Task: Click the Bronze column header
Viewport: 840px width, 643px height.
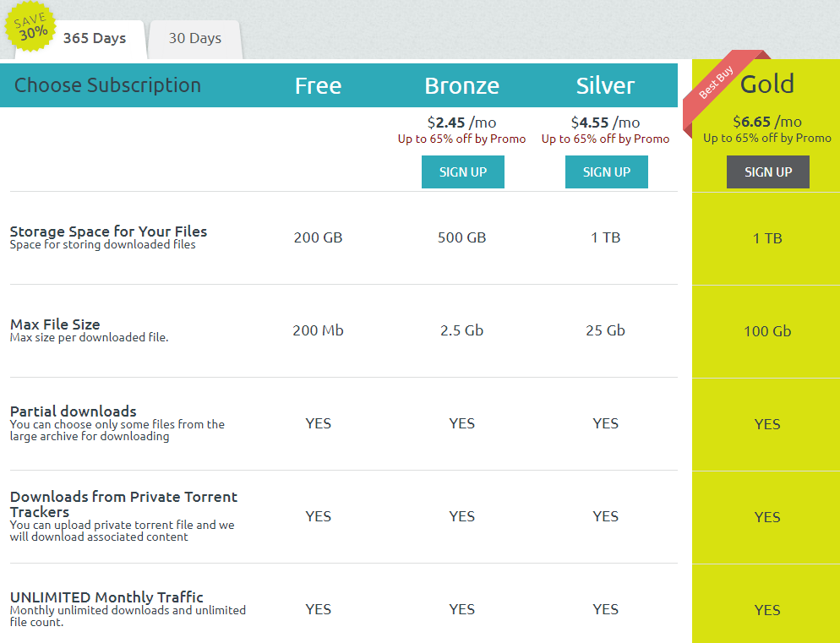Action: pyautogui.click(x=461, y=85)
